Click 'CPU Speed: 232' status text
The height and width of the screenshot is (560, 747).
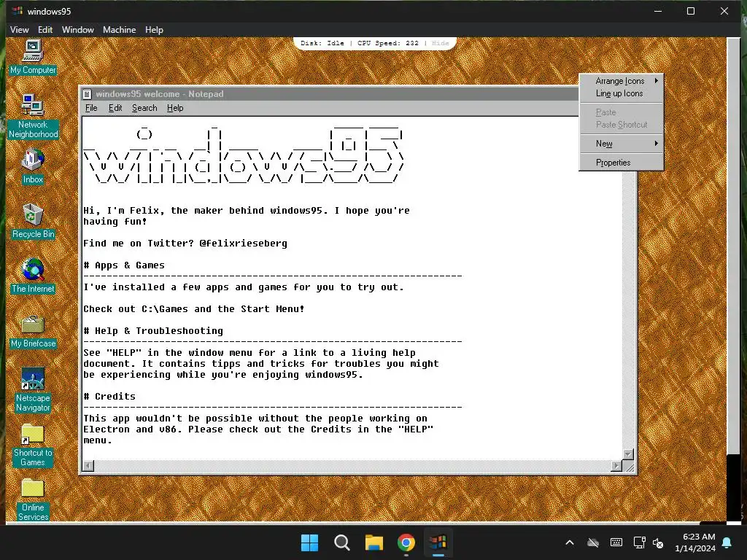388,43
